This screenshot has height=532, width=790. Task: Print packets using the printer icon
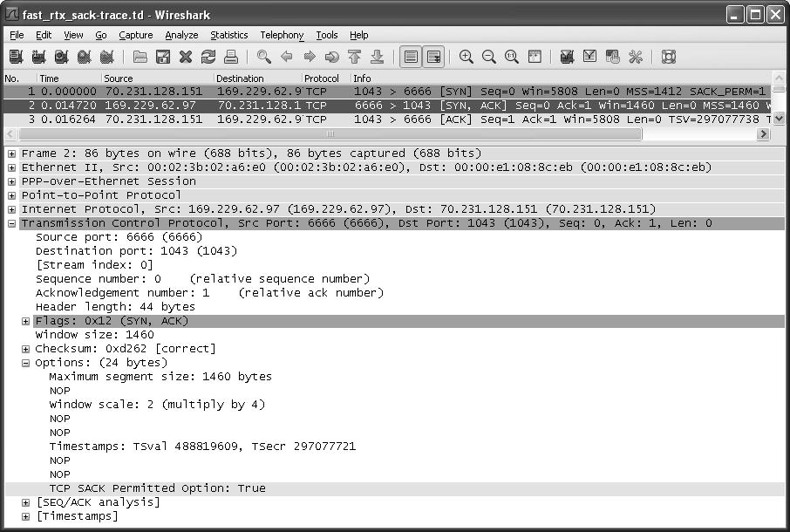(x=230, y=57)
